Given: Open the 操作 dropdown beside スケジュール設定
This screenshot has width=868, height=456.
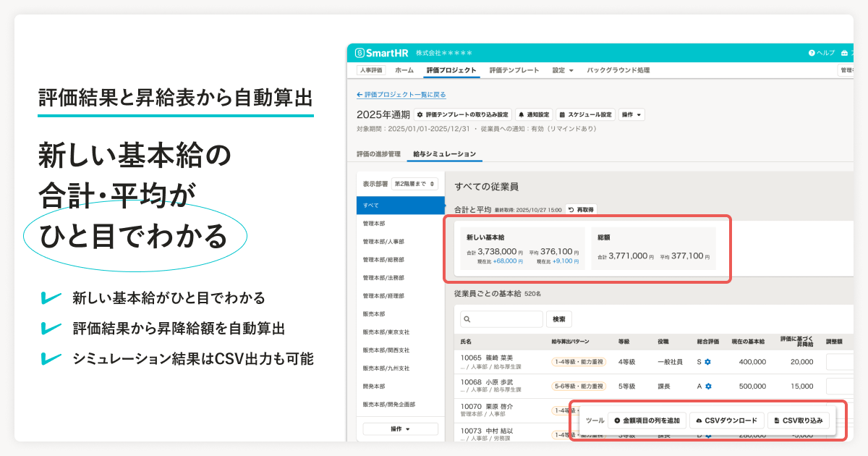Looking at the screenshot, I should point(631,113).
